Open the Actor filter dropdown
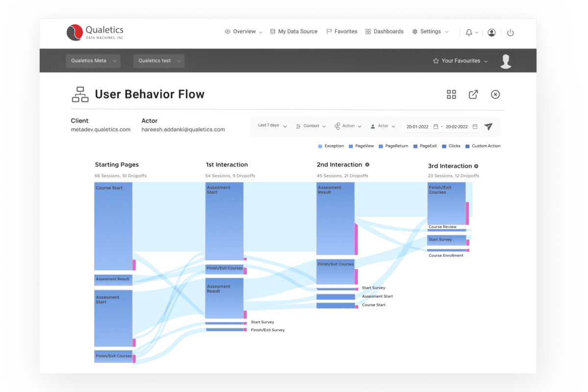The height and width of the screenshot is (392, 588). point(383,125)
